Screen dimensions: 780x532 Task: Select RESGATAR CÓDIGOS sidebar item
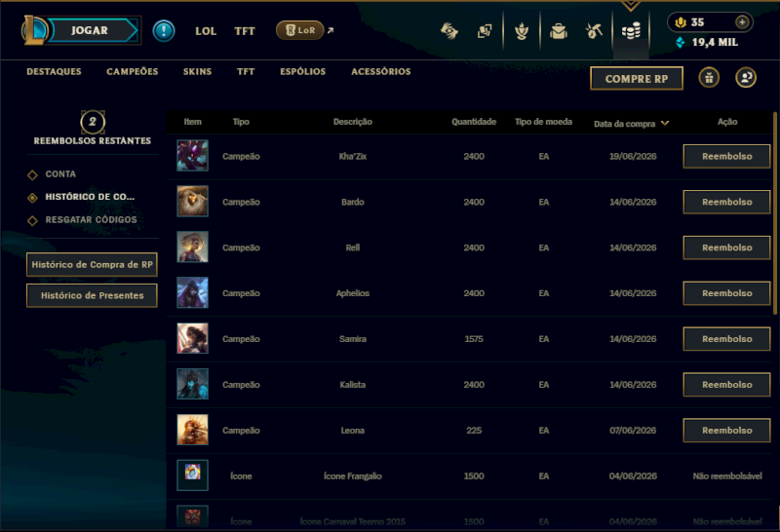[91, 220]
